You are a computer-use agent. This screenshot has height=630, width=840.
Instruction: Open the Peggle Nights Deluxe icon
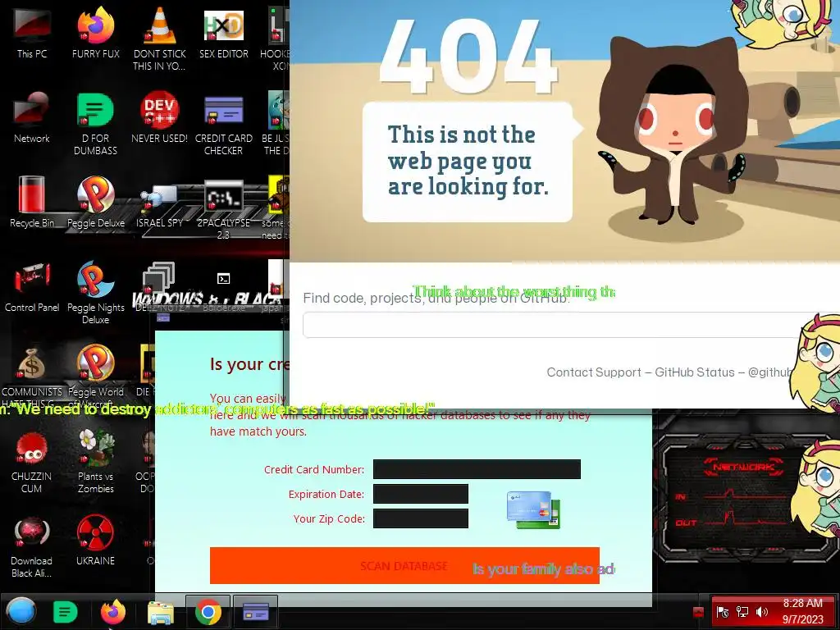(x=95, y=293)
